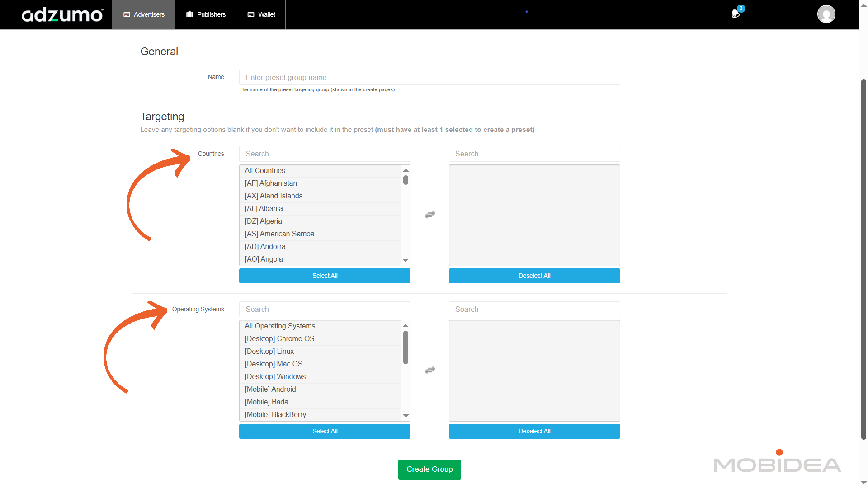Open the notifications bell icon
Screen dimensions: 868x488
pos(736,14)
